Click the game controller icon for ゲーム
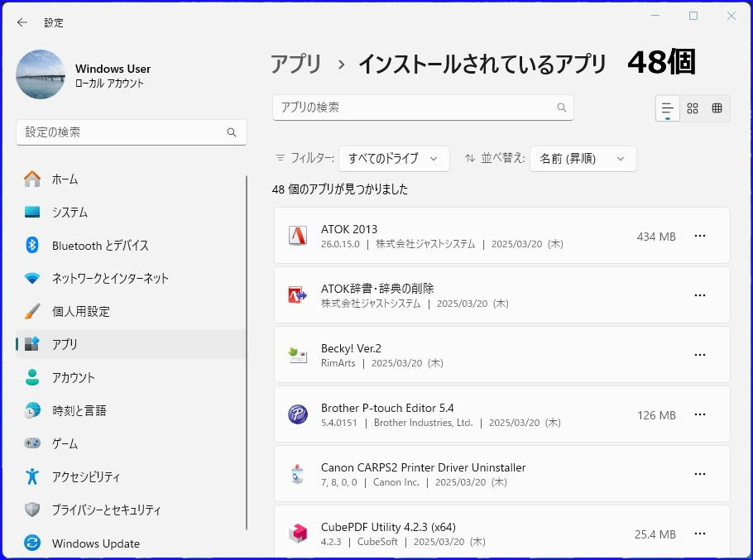753x560 pixels. click(x=32, y=443)
